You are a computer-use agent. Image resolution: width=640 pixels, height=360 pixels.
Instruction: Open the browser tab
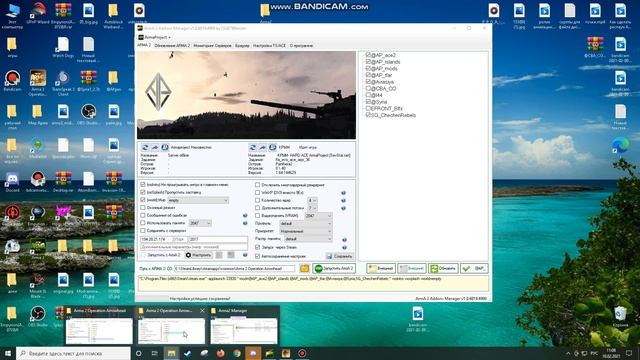[x=242, y=46]
